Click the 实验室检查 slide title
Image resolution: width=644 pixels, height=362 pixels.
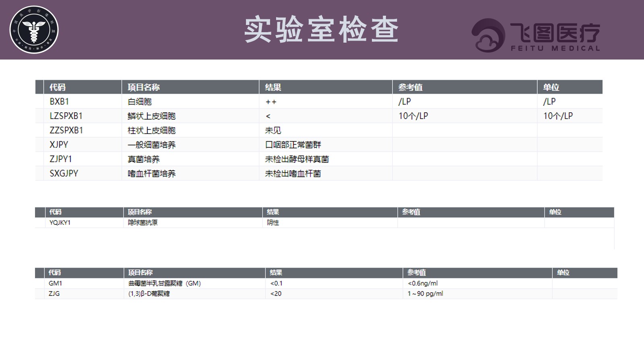322,30
